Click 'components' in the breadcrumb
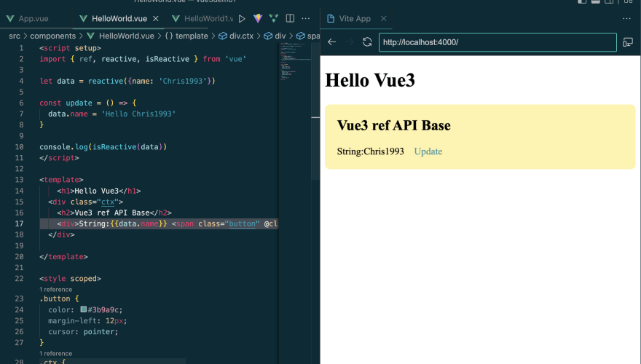The image size is (641, 364). point(52,36)
